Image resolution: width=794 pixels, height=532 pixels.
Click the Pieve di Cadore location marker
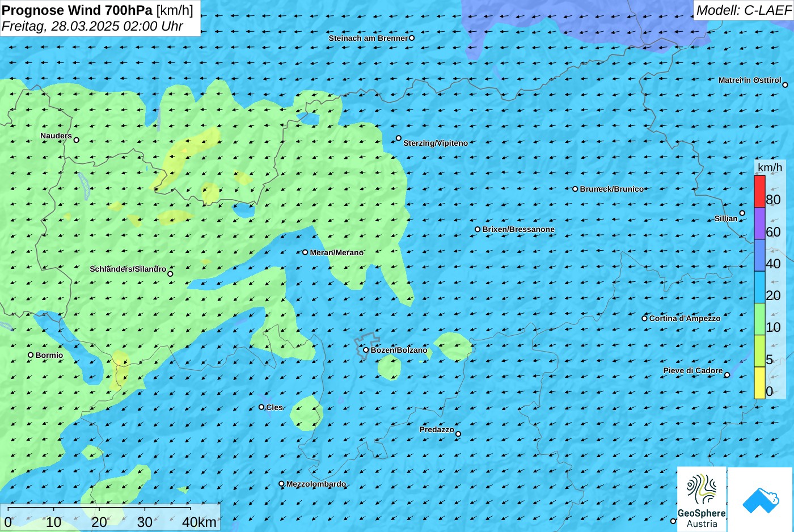pyautogui.click(x=727, y=375)
